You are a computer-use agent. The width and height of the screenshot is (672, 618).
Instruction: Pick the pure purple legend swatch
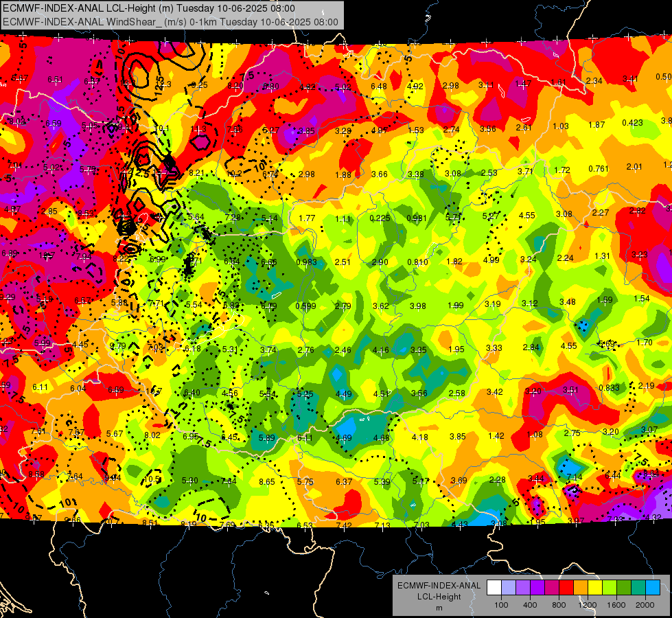[537, 588]
